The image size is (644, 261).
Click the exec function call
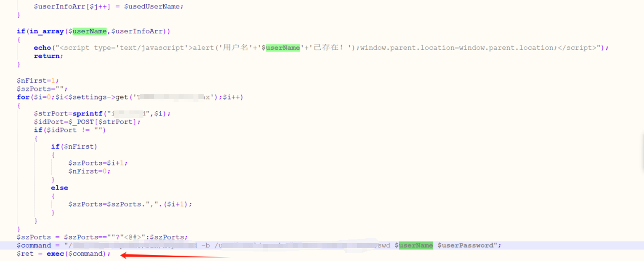[55, 254]
